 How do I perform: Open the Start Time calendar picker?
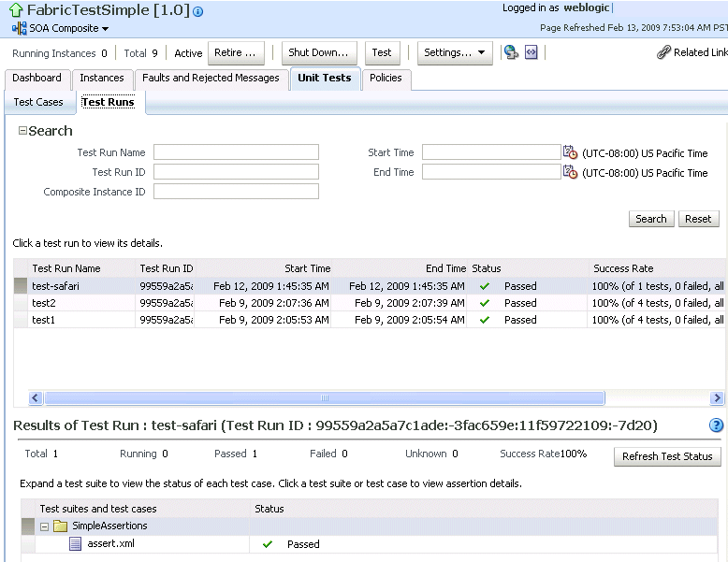tap(570, 152)
